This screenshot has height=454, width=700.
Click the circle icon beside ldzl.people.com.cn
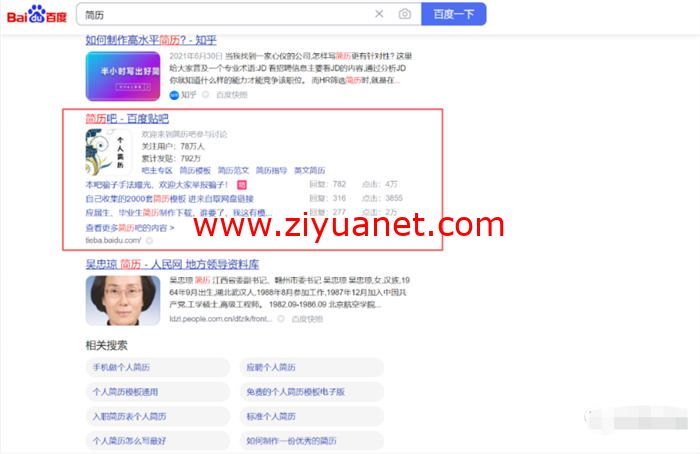(281, 319)
